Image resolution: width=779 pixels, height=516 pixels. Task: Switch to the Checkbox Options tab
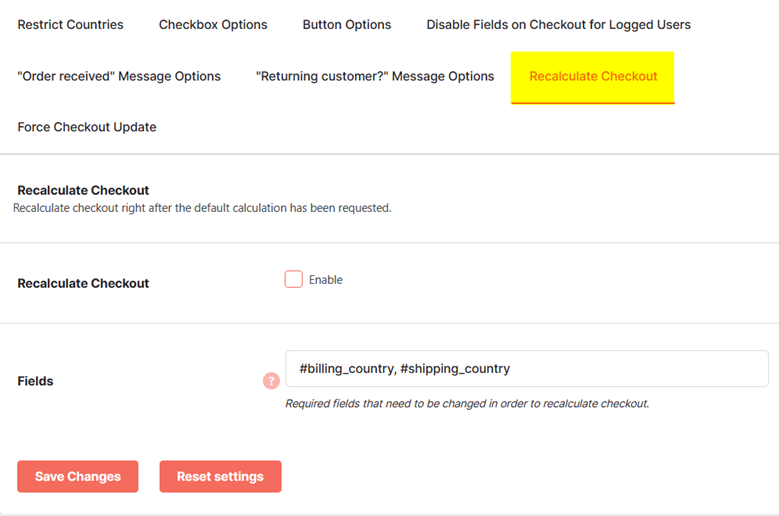[213, 24]
